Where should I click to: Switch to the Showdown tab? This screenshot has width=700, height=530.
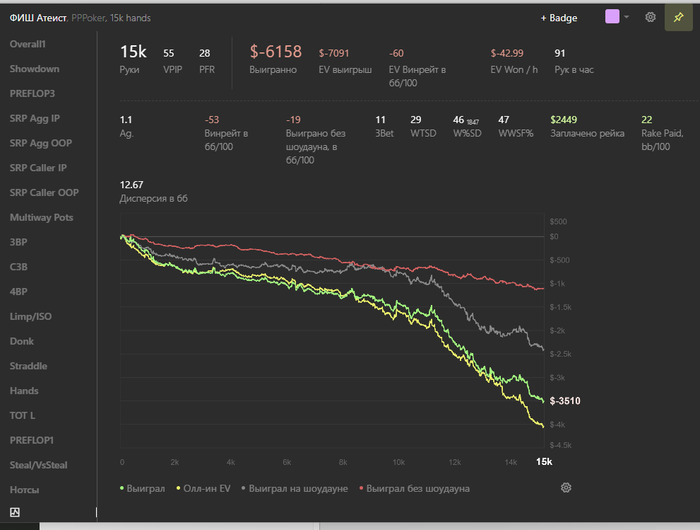click(34, 69)
